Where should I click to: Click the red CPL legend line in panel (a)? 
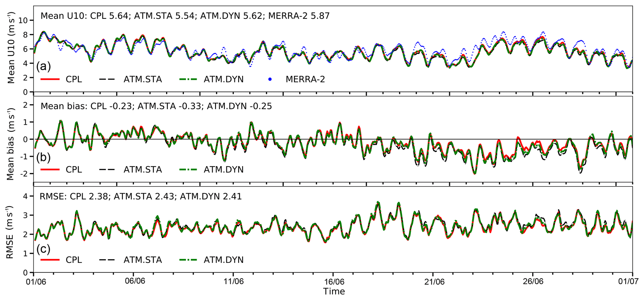tap(50, 80)
